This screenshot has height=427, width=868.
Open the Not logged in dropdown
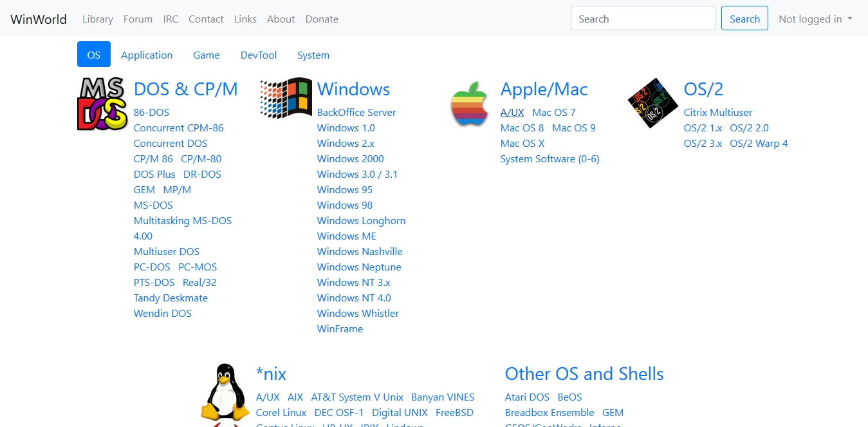[x=815, y=19]
